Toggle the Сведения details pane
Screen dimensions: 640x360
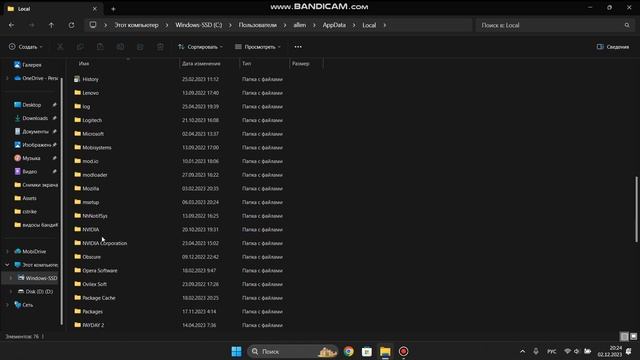coord(613,47)
